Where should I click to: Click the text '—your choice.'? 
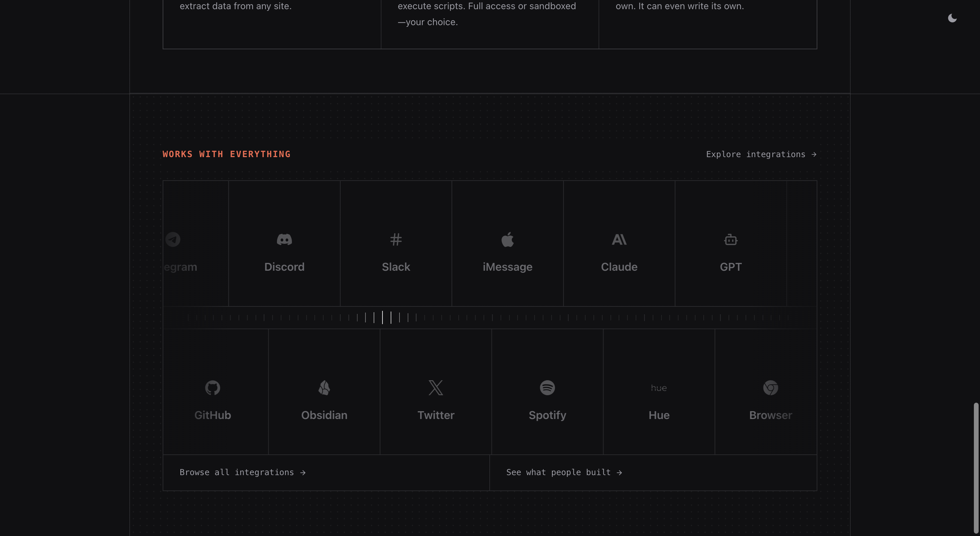tap(428, 22)
